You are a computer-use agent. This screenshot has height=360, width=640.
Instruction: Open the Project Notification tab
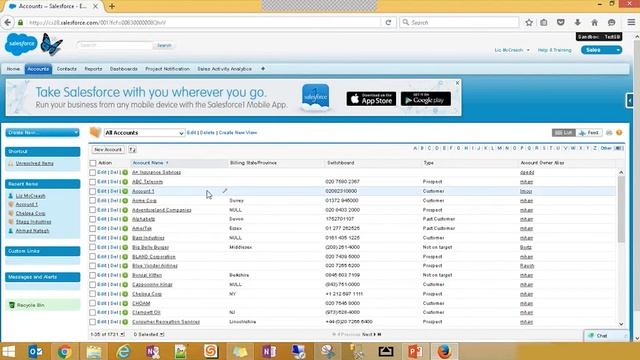pos(167,69)
